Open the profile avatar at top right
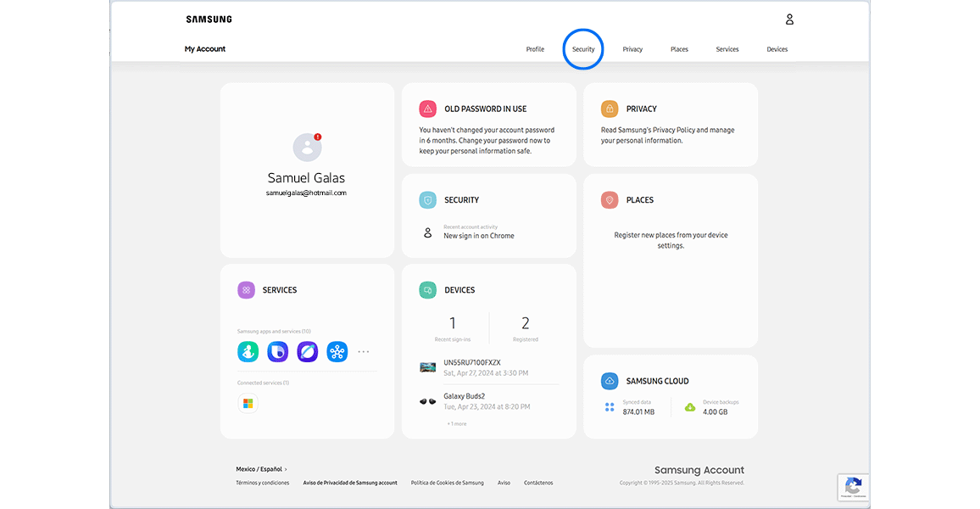This screenshot has width=980, height=509. coord(789,19)
